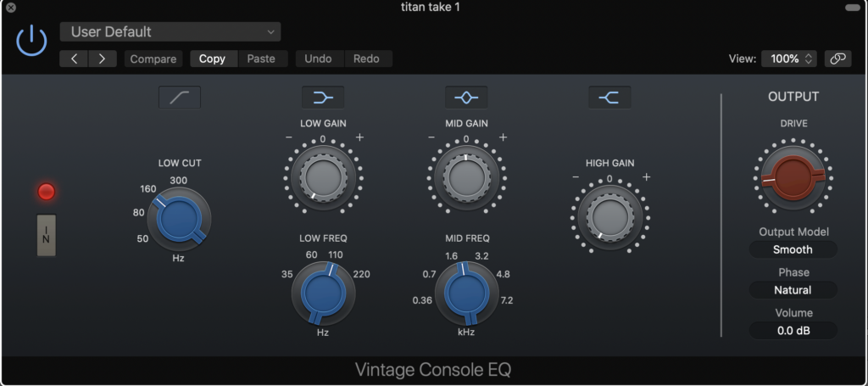The image size is (868, 386).
Task: Click the Copy button
Action: 212,59
